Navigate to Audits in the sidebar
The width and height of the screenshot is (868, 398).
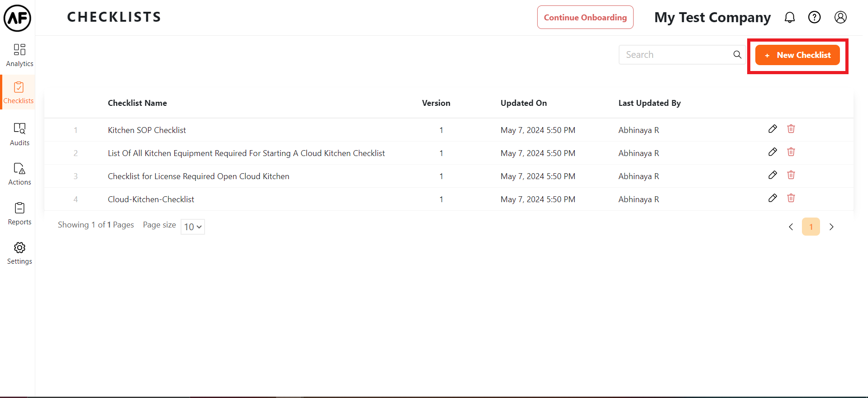(x=19, y=134)
